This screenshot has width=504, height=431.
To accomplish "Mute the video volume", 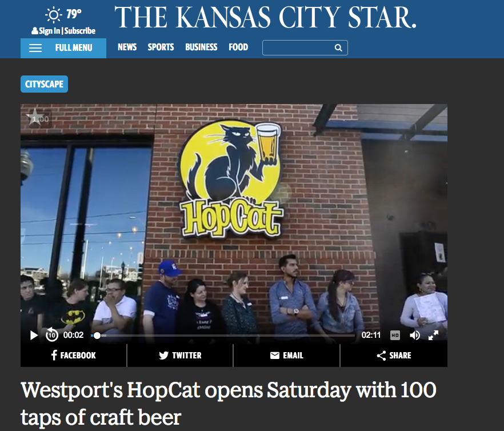I will coord(415,335).
